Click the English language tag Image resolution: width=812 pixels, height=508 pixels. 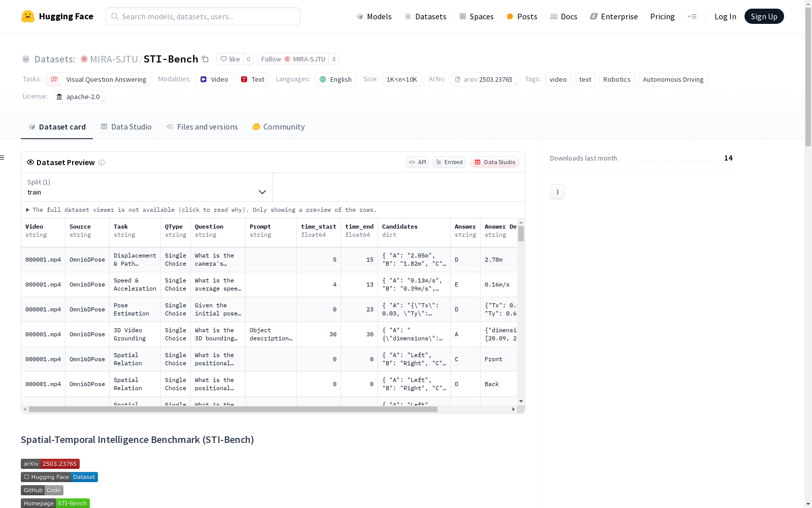click(335, 79)
